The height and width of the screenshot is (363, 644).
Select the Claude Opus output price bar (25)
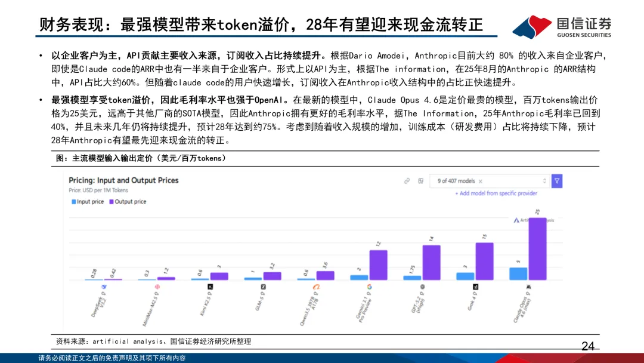pyautogui.click(x=538, y=249)
